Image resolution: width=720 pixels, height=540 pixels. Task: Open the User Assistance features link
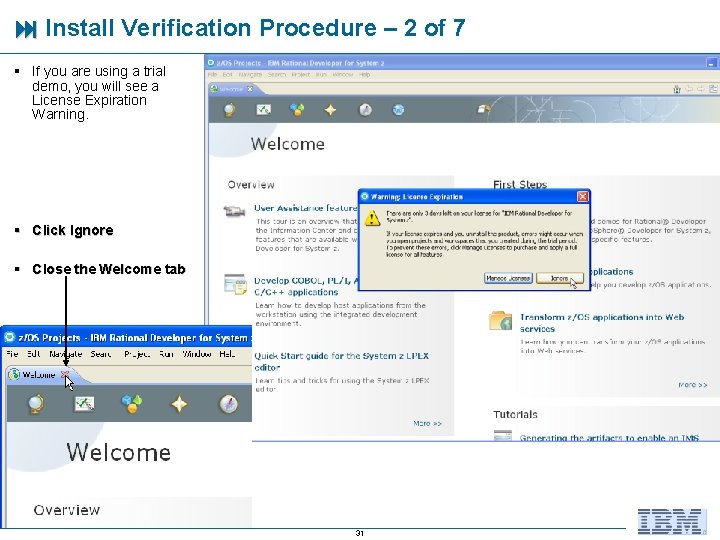pyautogui.click(x=305, y=208)
